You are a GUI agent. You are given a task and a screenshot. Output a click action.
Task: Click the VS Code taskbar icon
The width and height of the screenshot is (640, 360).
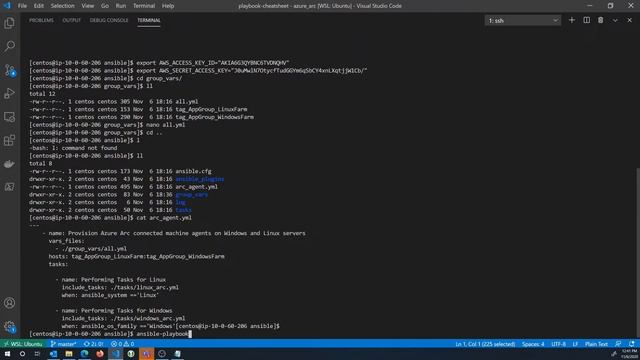tap(116, 354)
